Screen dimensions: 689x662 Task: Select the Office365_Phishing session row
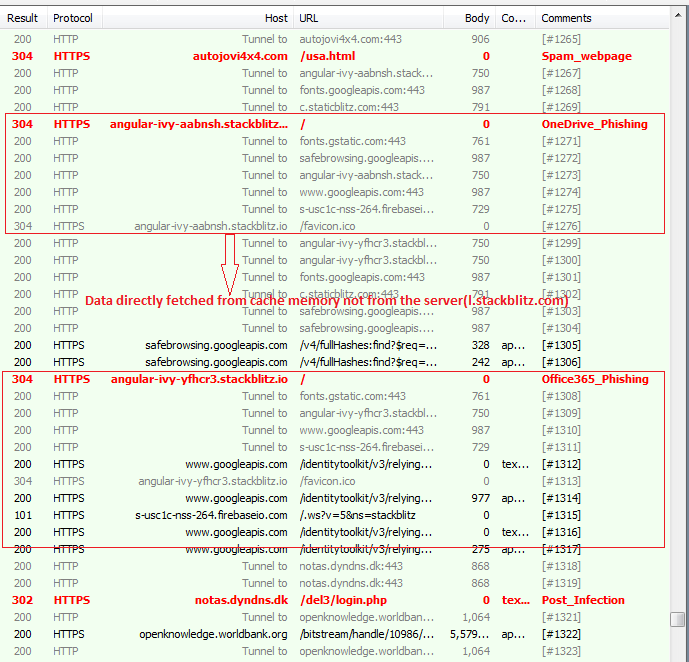pyautogui.click(x=595, y=379)
